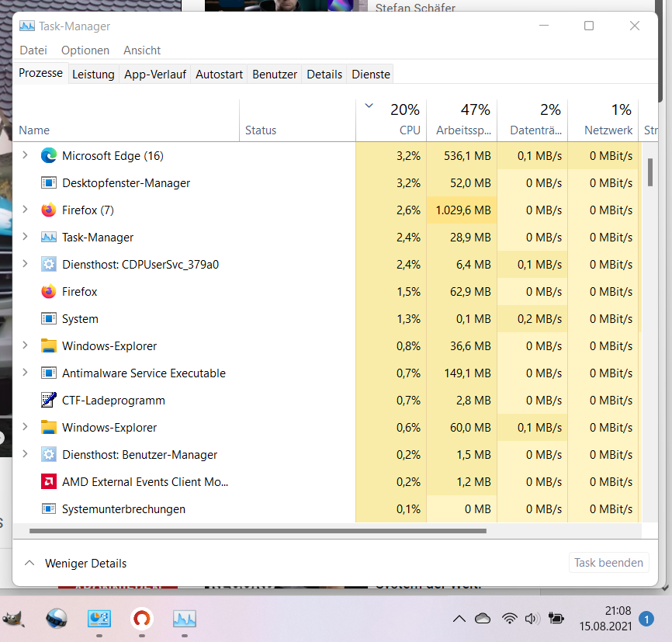672x642 pixels.
Task: Switch to the Autostart tab
Action: [219, 75]
